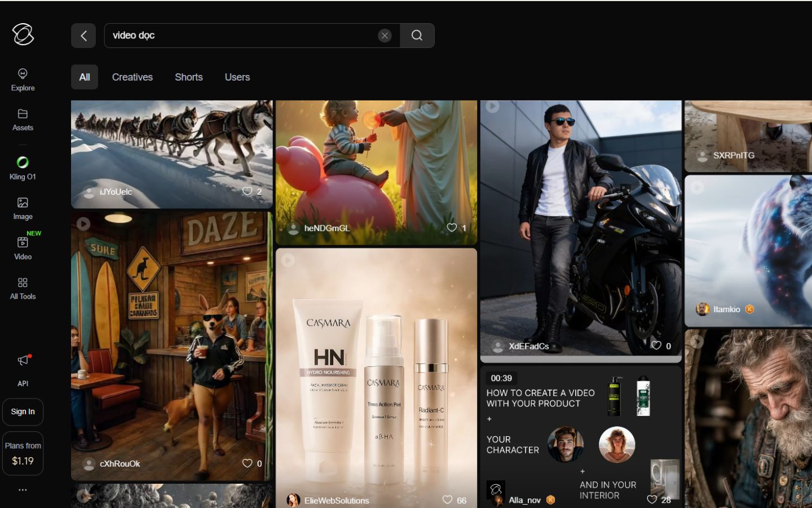Click the Kling logo in the sidebar
This screenshot has height=508, width=812.
tap(23, 34)
